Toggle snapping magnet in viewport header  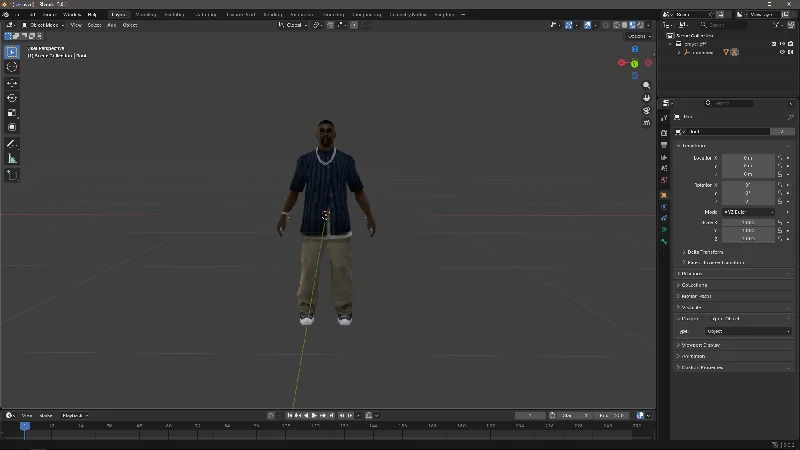tap(330, 25)
